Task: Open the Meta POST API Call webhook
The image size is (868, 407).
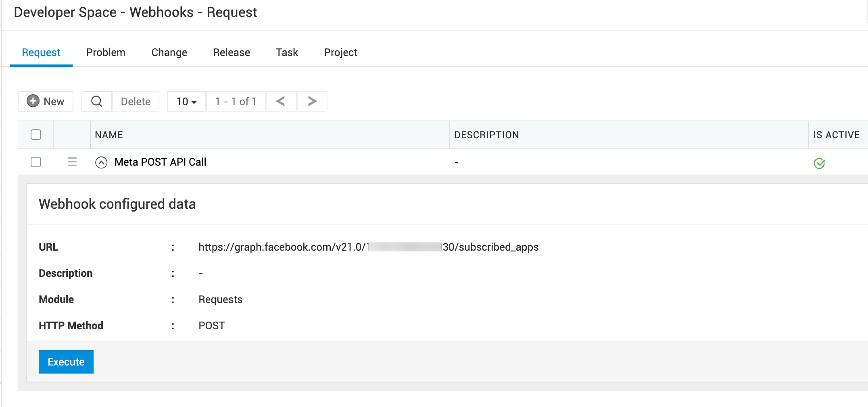Action: tap(160, 162)
